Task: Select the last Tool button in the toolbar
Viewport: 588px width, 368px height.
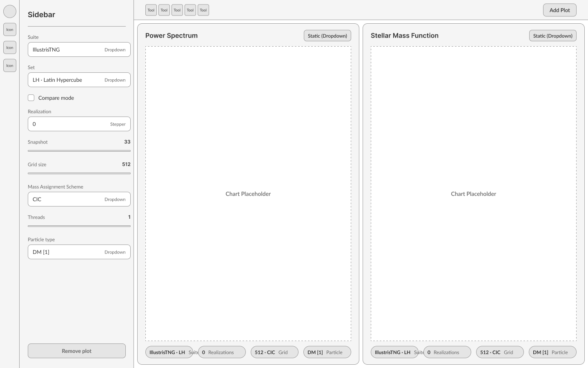Action: [x=203, y=10]
